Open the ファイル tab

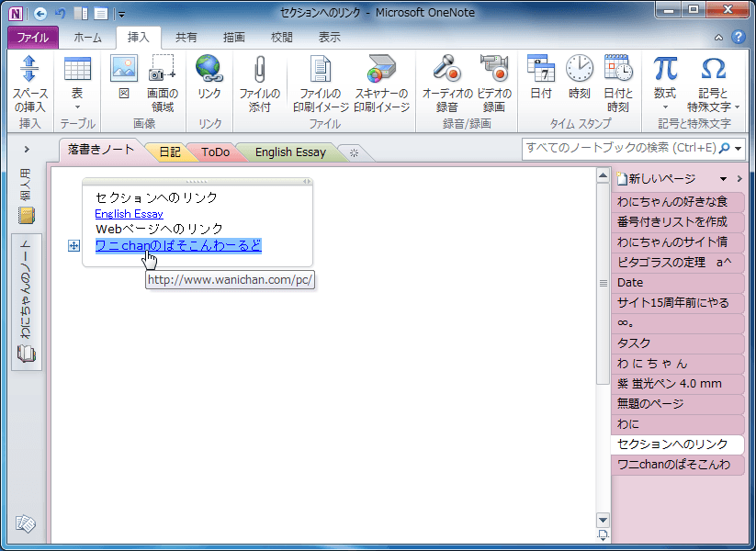click(x=33, y=38)
